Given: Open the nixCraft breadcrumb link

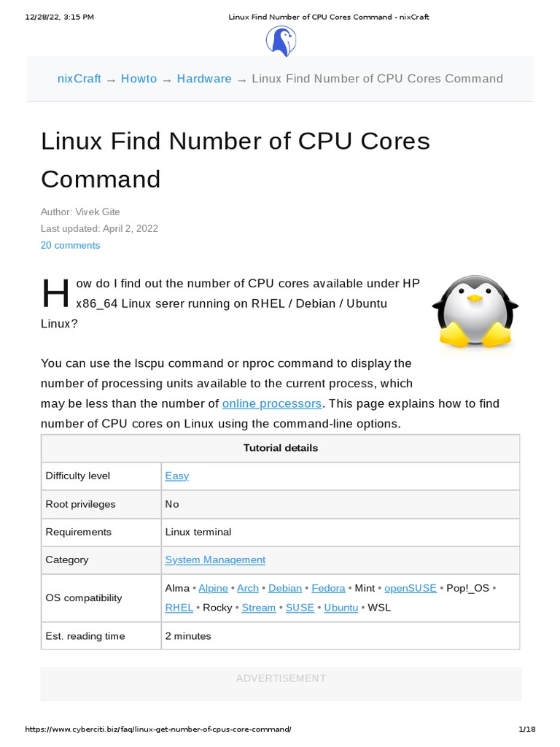Looking at the screenshot, I should pyautogui.click(x=79, y=79).
